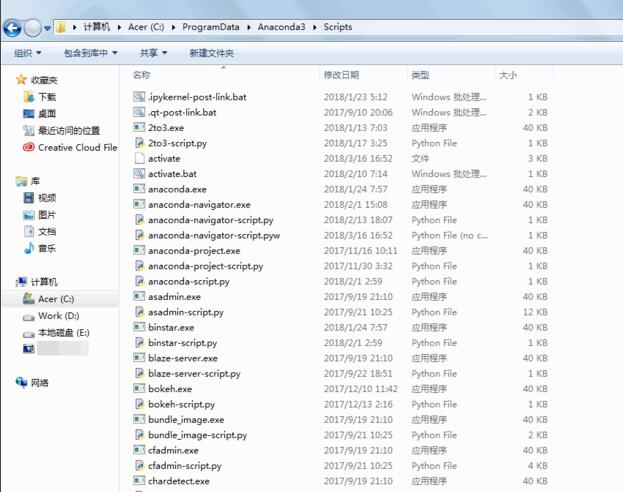Click the bokeh.exe application icon

tap(139, 389)
